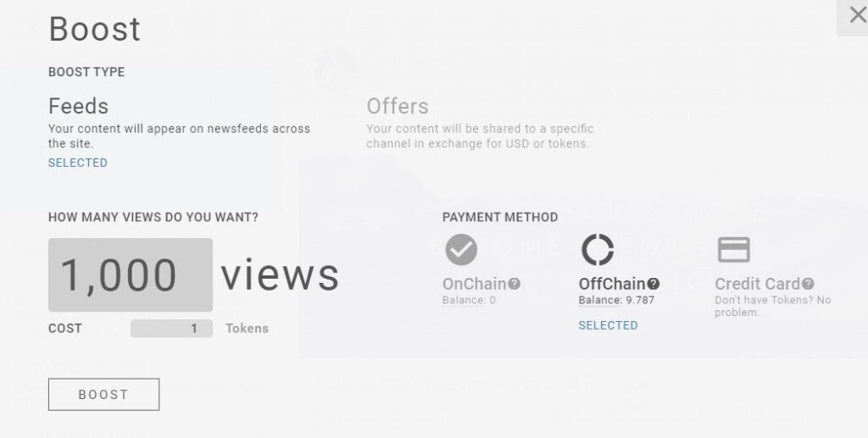Open help tooltip beside Credit Card
This screenshot has height=438, width=868.
point(808,284)
